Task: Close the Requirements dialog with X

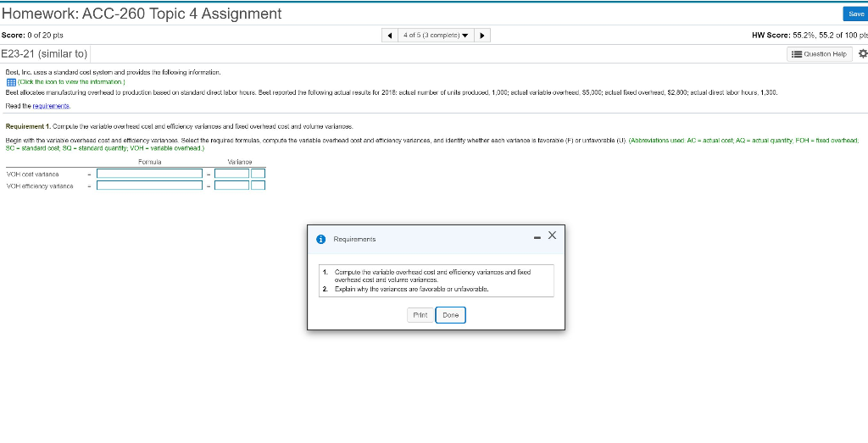Action: click(551, 235)
